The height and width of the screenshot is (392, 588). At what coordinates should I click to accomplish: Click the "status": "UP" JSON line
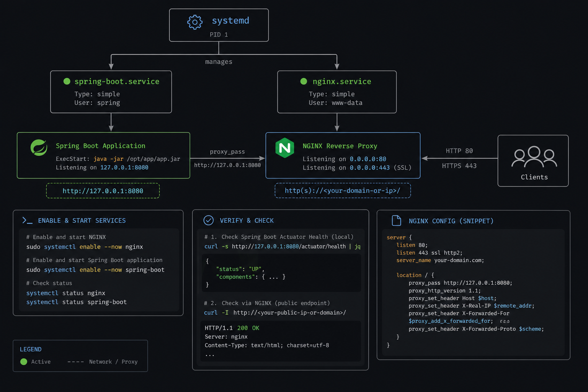click(x=240, y=269)
